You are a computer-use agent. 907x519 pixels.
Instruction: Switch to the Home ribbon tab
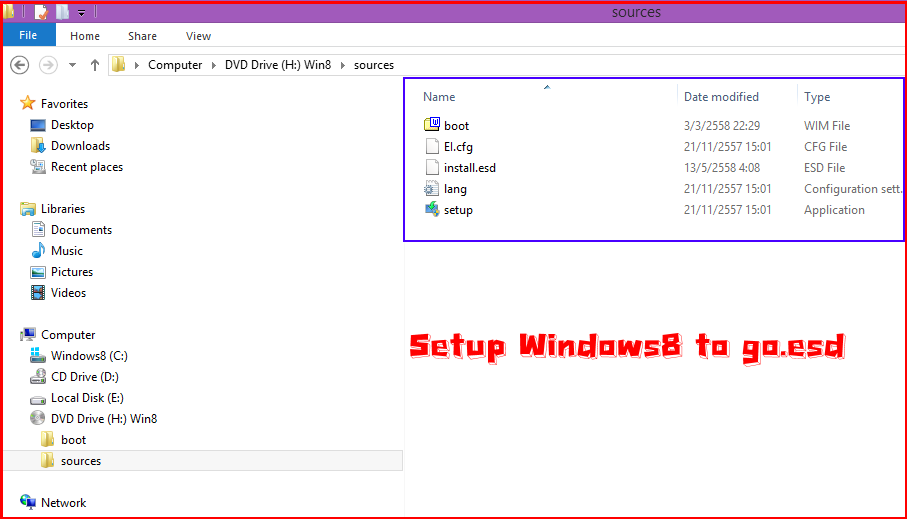[85, 36]
